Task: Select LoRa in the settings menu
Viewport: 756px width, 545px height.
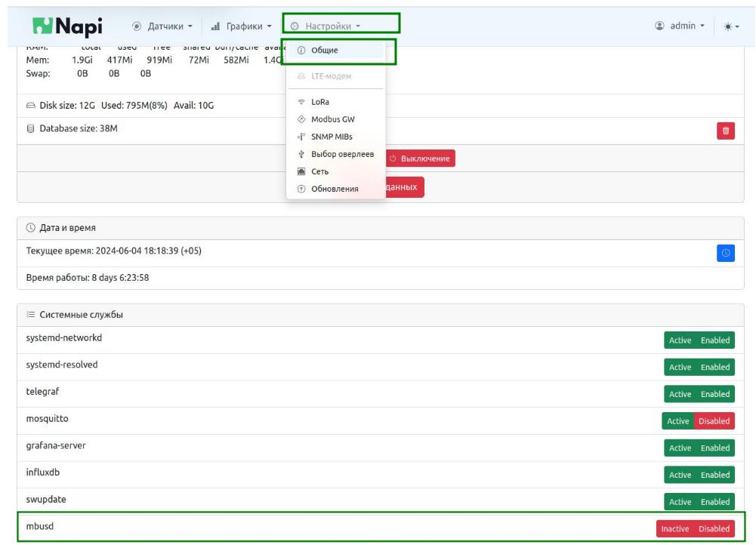Action: 322,101
